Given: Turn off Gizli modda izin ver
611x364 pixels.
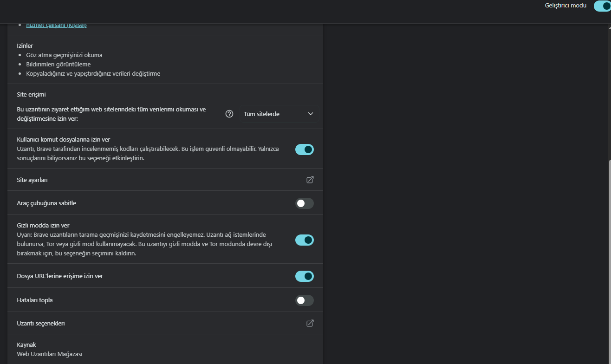Looking at the screenshot, I should pos(305,240).
